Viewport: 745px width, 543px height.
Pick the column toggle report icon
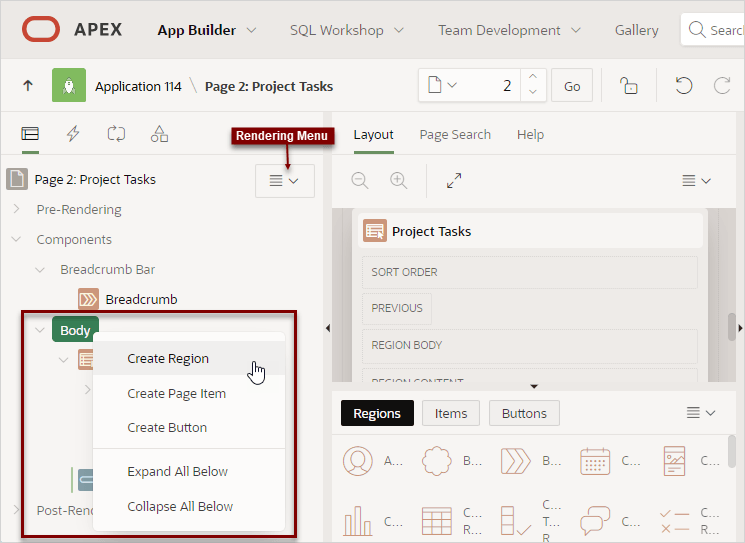[516, 521]
